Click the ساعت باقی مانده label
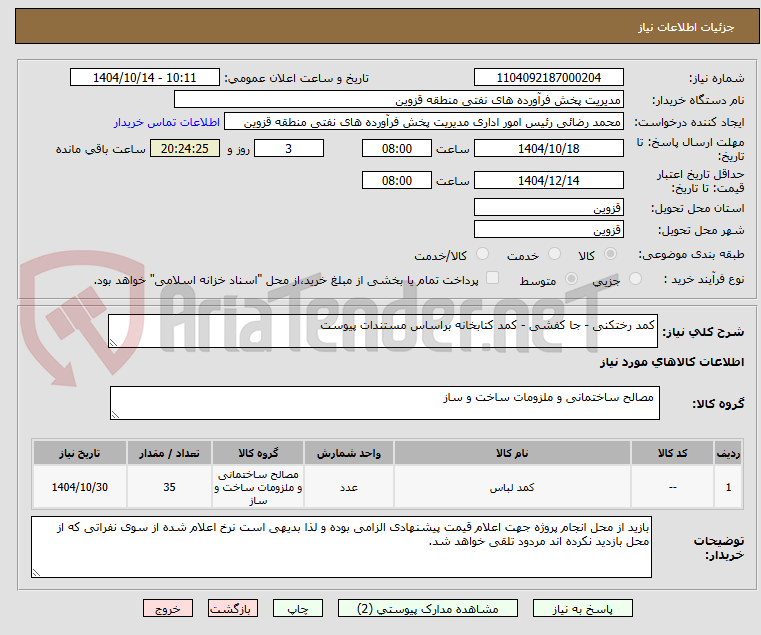The height and width of the screenshot is (635, 761). tap(100, 149)
